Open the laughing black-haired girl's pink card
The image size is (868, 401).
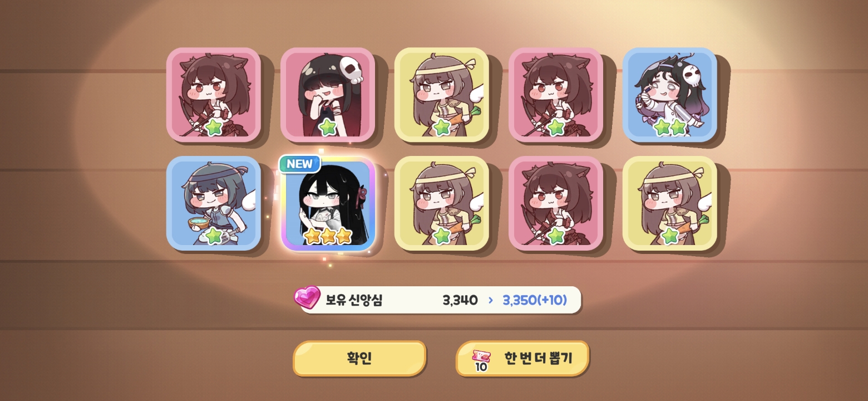click(x=328, y=95)
